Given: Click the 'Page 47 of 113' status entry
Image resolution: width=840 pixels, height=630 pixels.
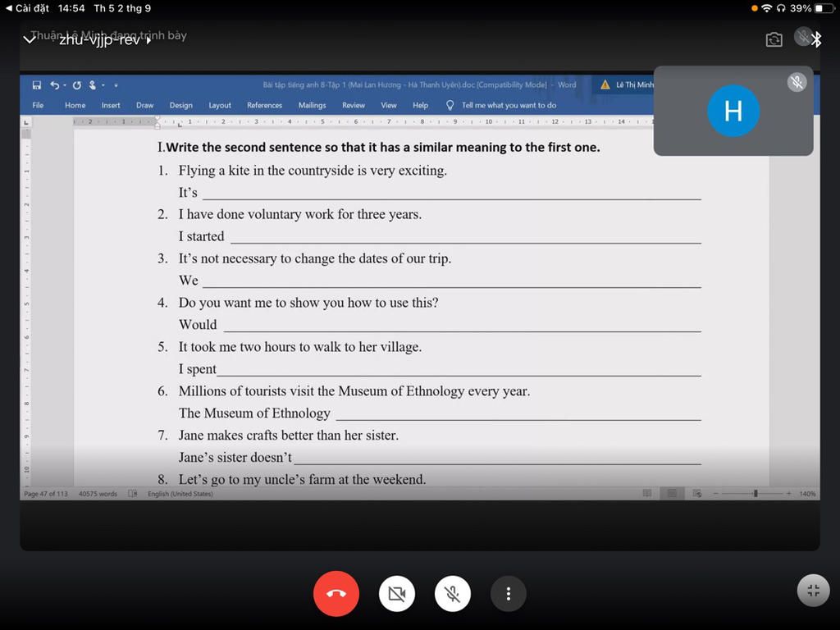Looking at the screenshot, I should tap(46, 493).
